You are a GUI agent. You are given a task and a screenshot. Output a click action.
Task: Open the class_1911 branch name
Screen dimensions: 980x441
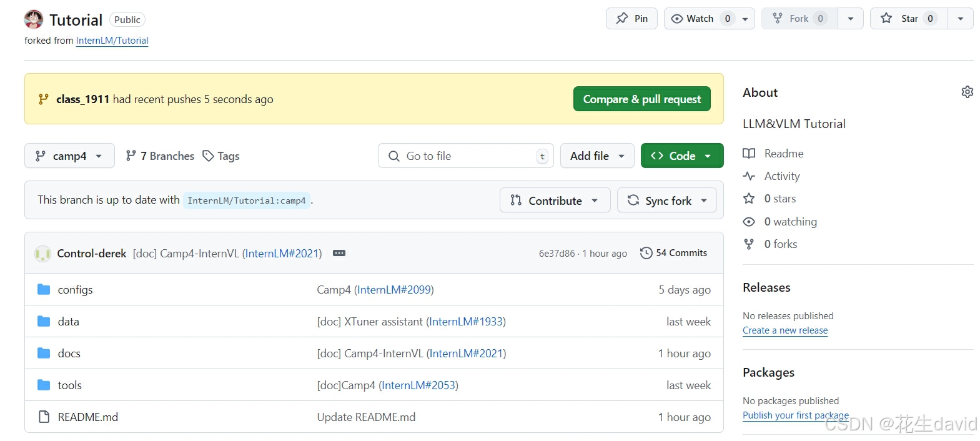point(83,99)
